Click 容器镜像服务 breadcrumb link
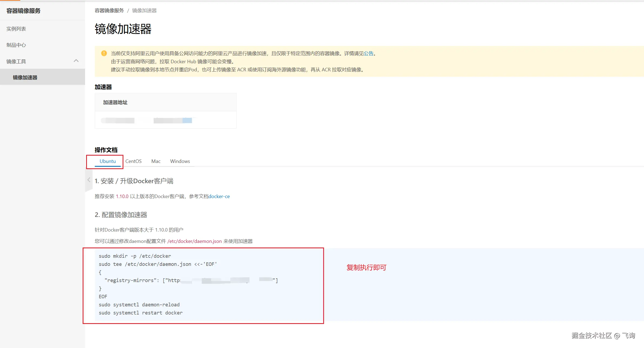The height and width of the screenshot is (348, 644). tap(109, 11)
